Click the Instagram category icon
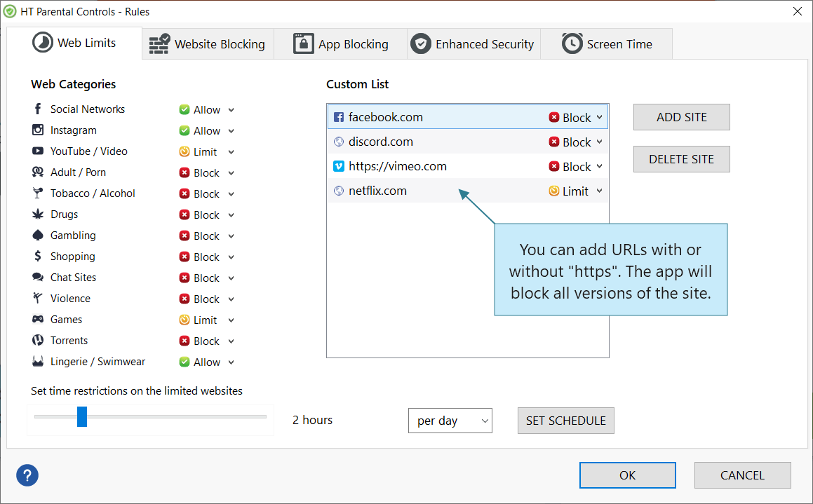 (x=38, y=130)
